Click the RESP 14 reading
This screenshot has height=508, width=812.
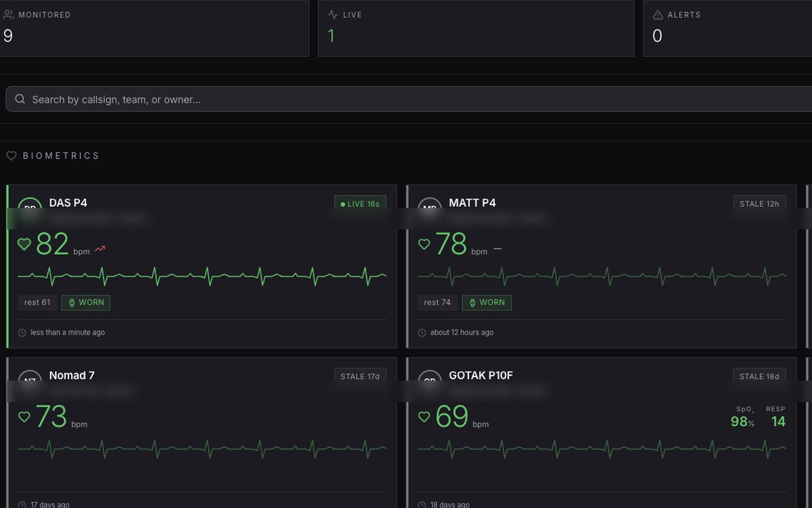click(776, 417)
